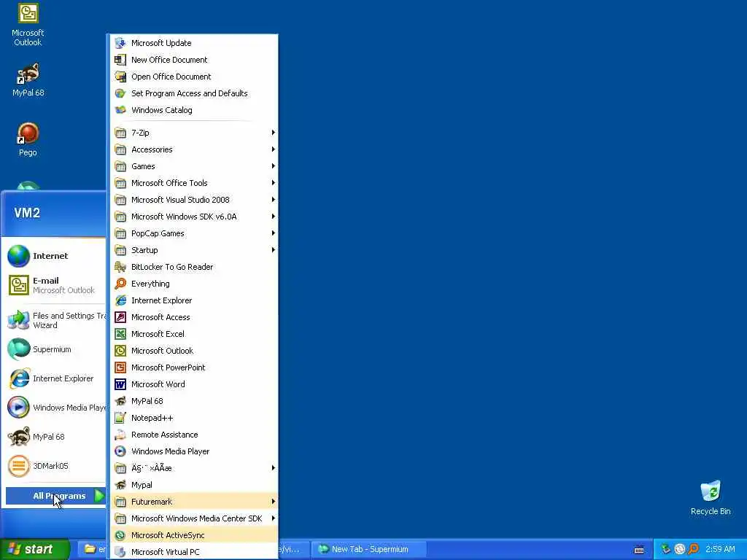This screenshot has height=560, width=747.
Task: Open Microsoft Windows Media Center SDK folder
Action: 194,518
